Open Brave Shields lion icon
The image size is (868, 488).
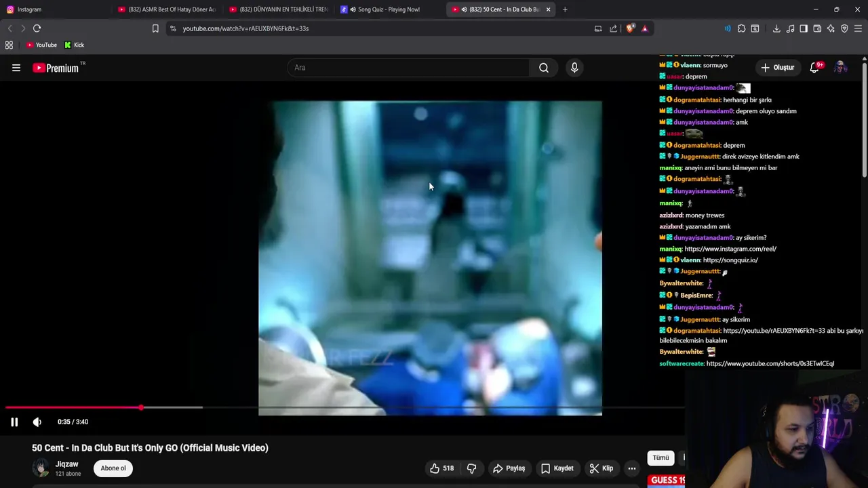click(631, 28)
